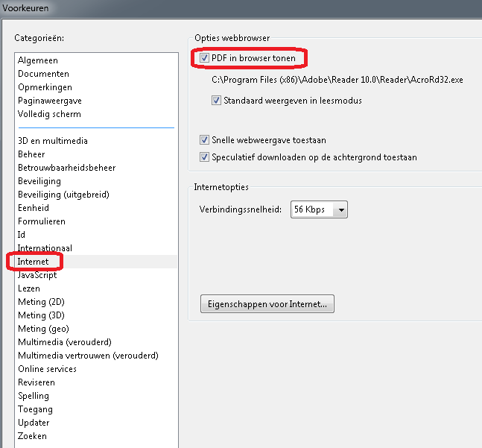Open the Documenten category
482x448 pixels.
tap(43, 74)
